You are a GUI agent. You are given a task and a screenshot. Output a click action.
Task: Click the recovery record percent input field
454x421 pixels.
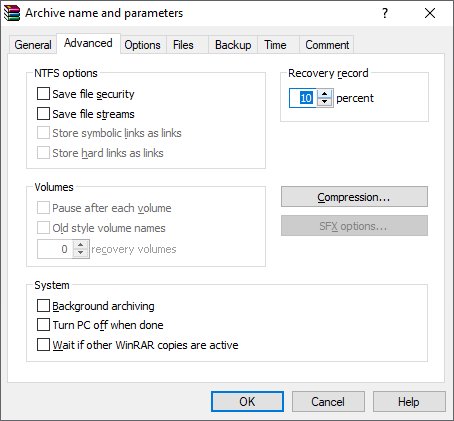click(x=303, y=98)
